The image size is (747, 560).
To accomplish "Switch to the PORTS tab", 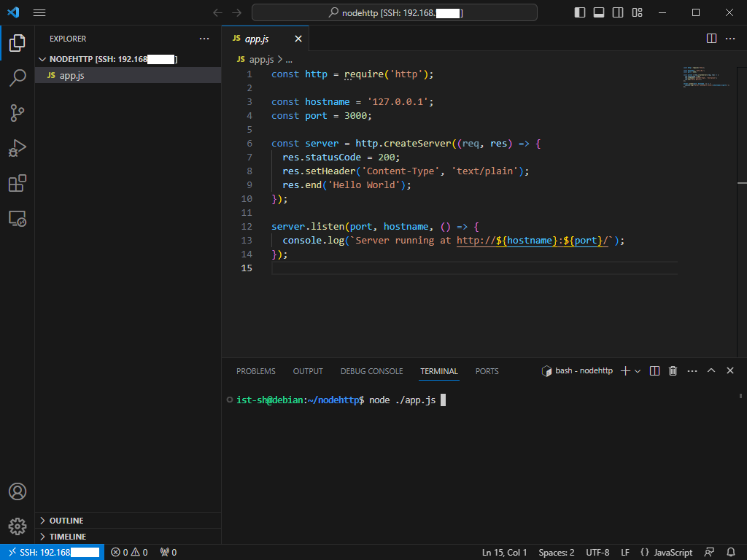I will click(x=487, y=371).
